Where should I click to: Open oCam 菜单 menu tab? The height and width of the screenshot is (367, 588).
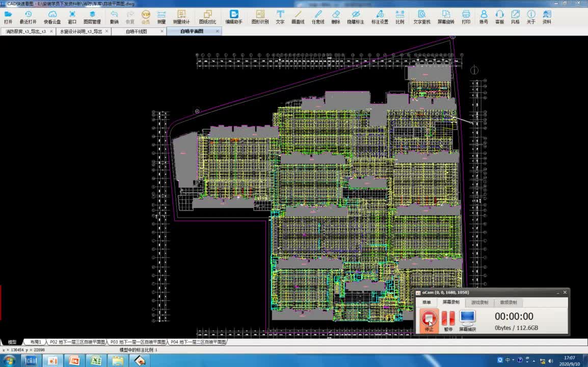tap(426, 302)
